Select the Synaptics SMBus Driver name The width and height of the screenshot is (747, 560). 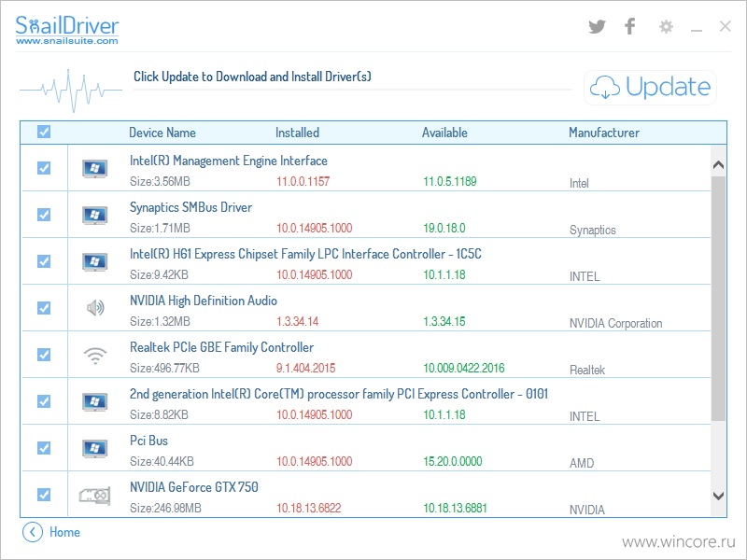[x=191, y=207]
